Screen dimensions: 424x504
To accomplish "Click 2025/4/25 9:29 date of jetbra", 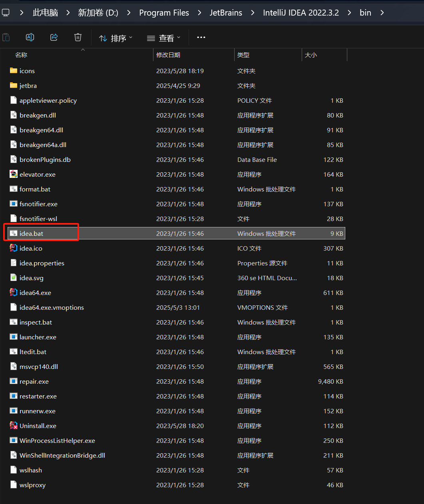I will (178, 86).
